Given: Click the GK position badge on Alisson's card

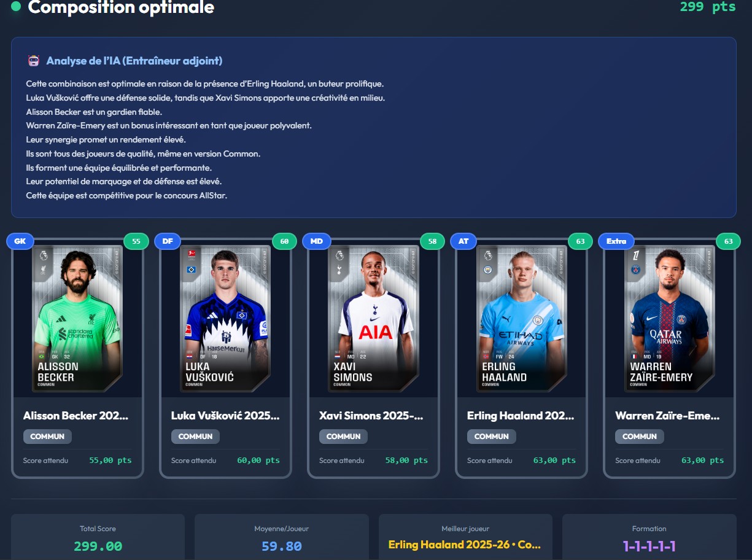Looking at the screenshot, I should click(20, 241).
